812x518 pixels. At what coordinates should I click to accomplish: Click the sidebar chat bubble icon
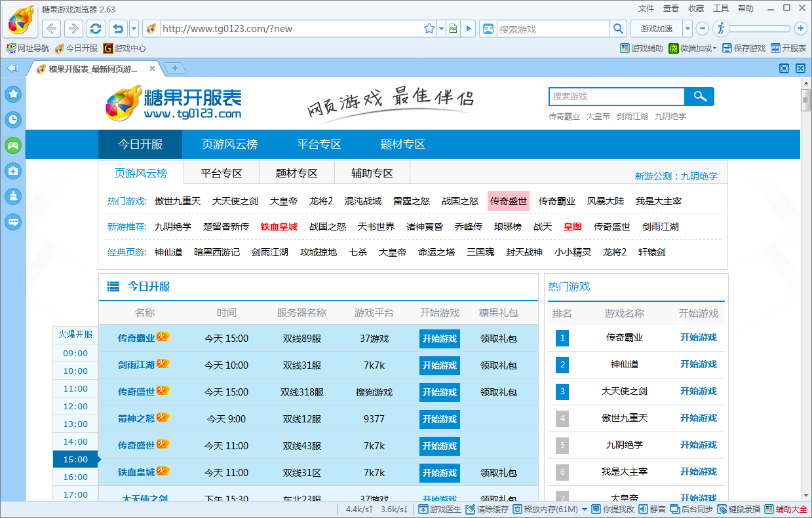coord(13,222)
